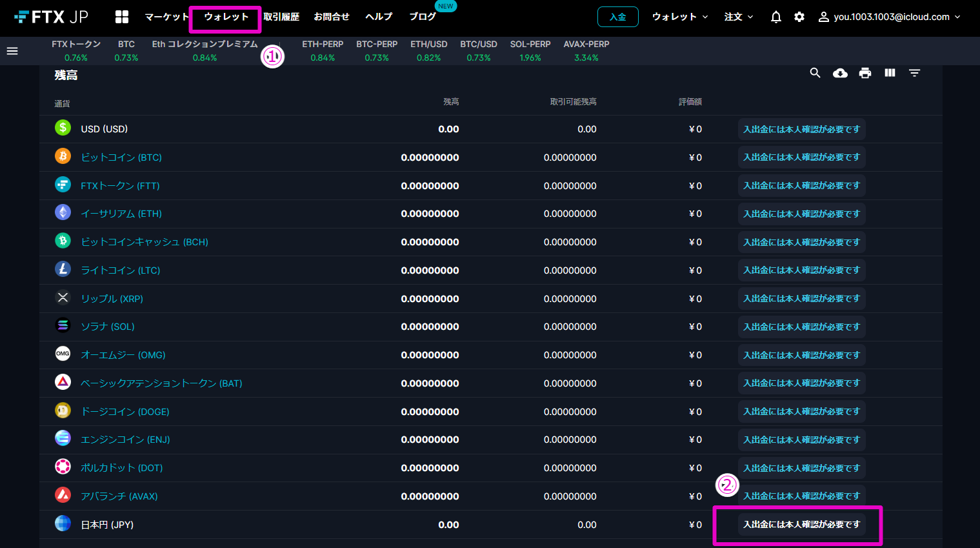Open ビットコイン (BTC) link

point(121,157)
